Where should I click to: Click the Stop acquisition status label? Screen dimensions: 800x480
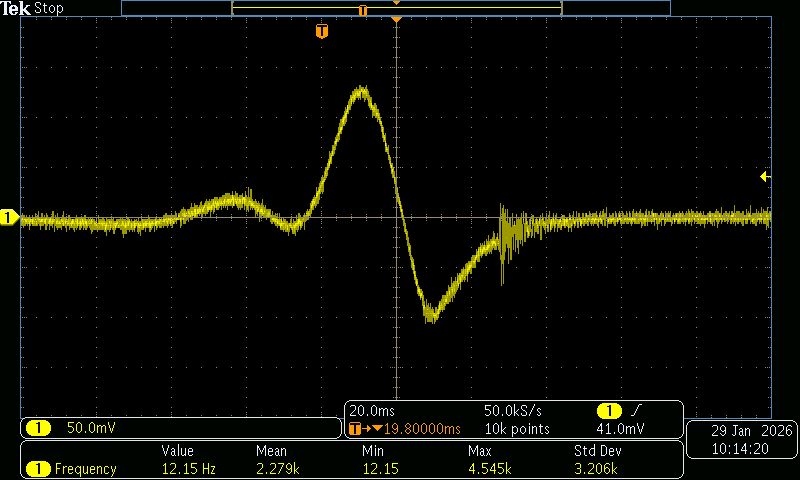pos(48,8)
